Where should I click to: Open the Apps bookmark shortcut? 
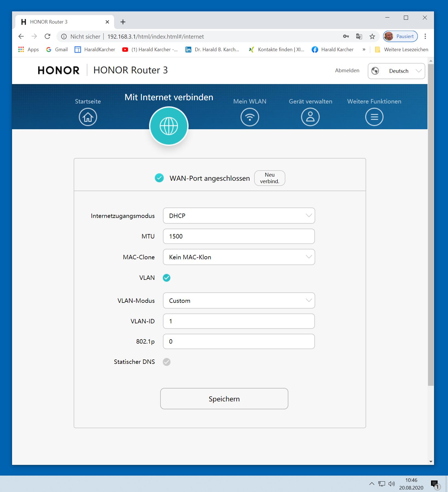click(x=28, y=50)
